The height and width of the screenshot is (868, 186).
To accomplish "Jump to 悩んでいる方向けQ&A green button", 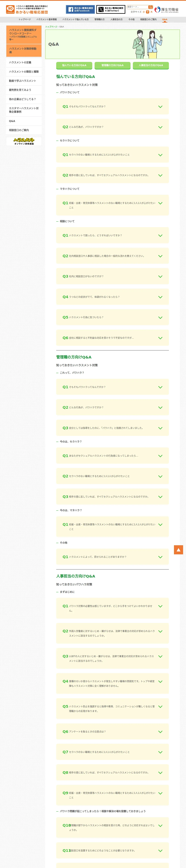I will coord(74,65).
